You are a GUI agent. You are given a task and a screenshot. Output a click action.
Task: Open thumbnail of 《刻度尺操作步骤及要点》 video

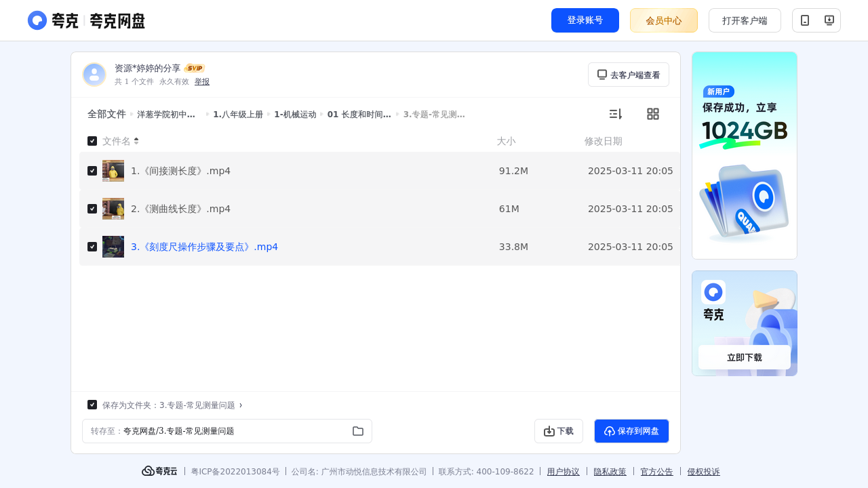113,247
